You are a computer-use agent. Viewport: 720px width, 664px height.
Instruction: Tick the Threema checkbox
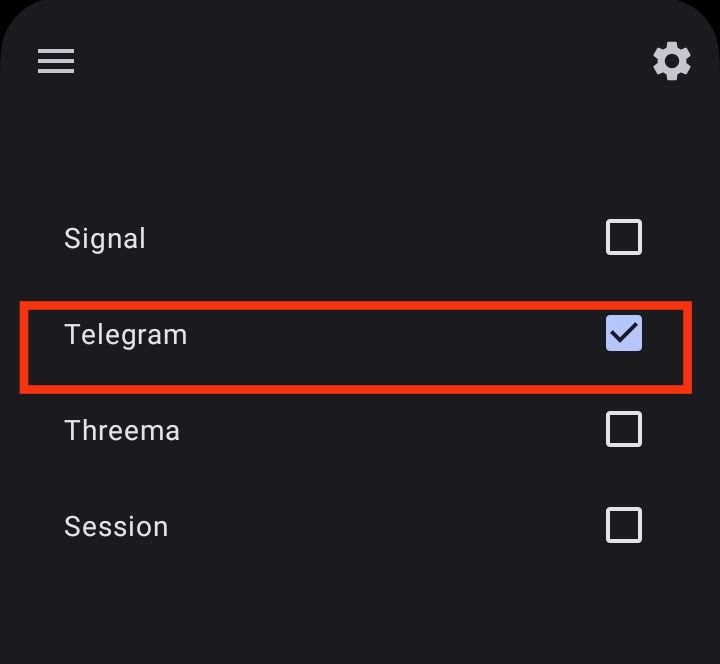point(624,430)
